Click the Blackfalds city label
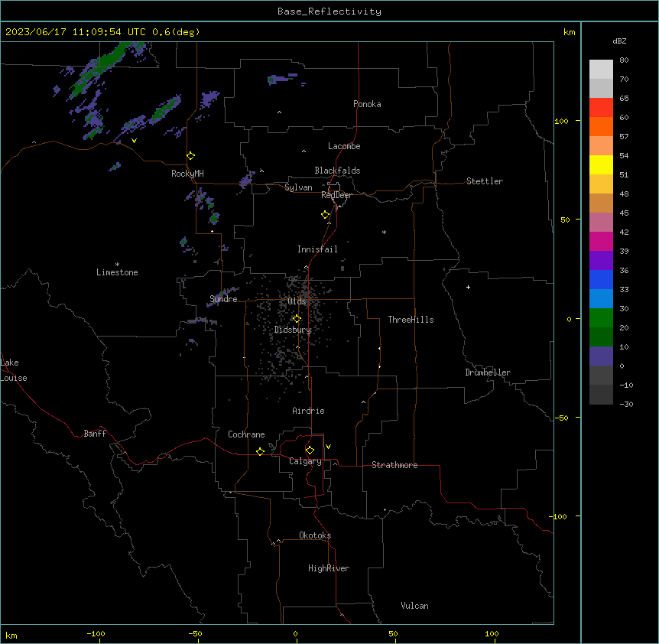The height and width of the screenshot is (644, 659). tap(337, 171)
